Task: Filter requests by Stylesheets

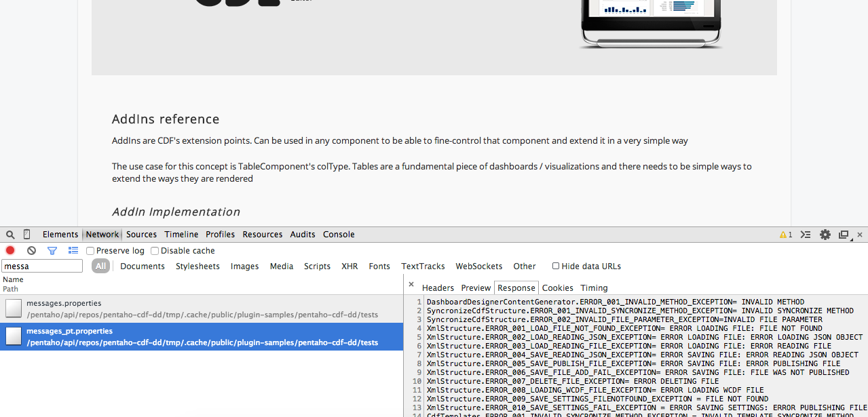Action: (197, 266)
